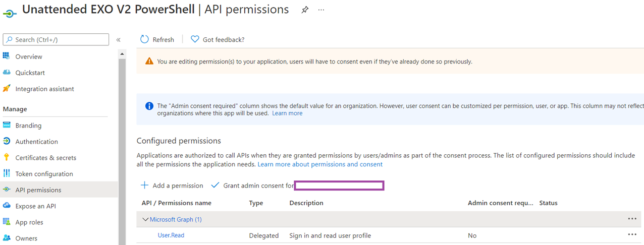
Task: Select API permissions in the sidebar
Action: point(38,190)
